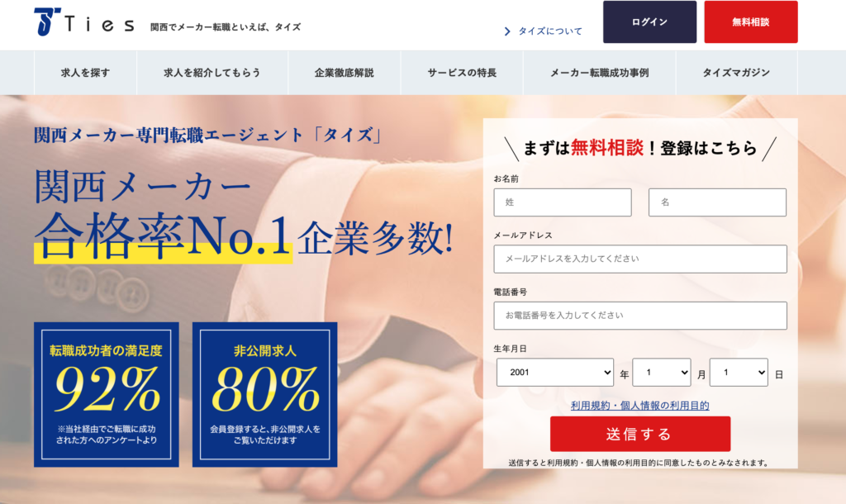
Task: Click the red 無料相談 header button
Action: pos(750,21)
